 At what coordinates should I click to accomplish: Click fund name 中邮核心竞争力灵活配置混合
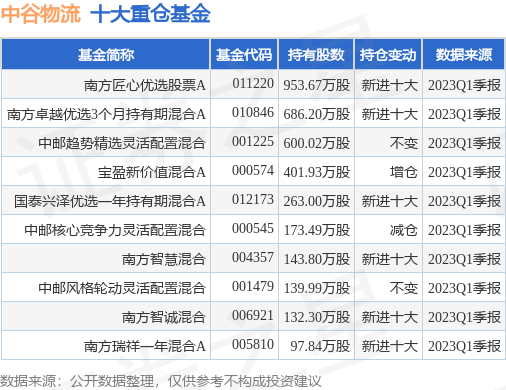coord(115,230)
